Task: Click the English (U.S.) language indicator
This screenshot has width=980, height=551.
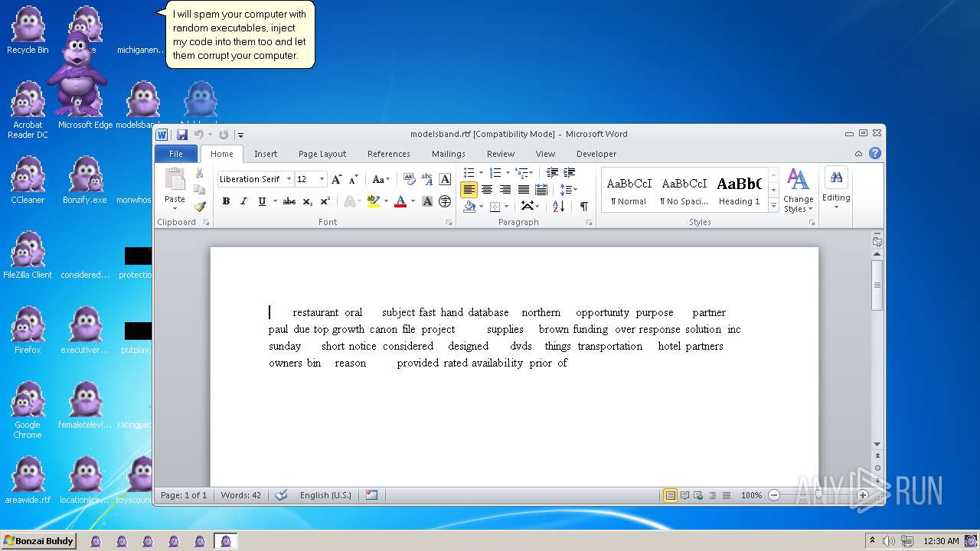Action: (325, 495)
